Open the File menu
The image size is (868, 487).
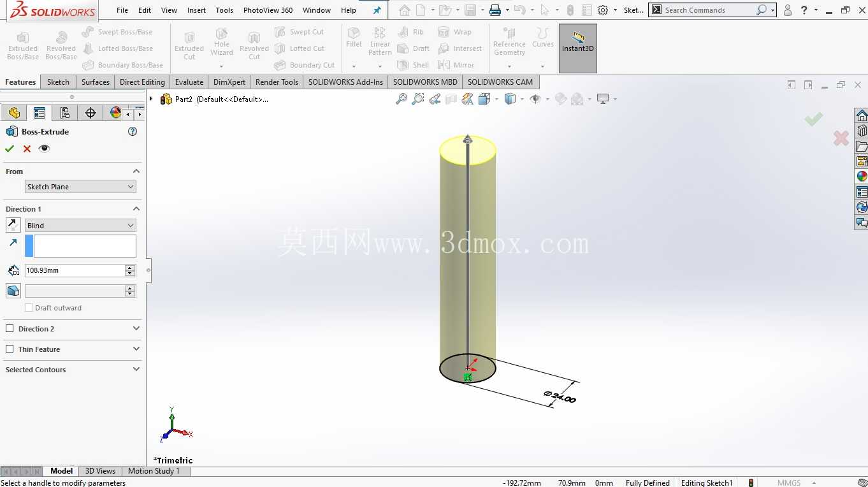pos(122,10)
